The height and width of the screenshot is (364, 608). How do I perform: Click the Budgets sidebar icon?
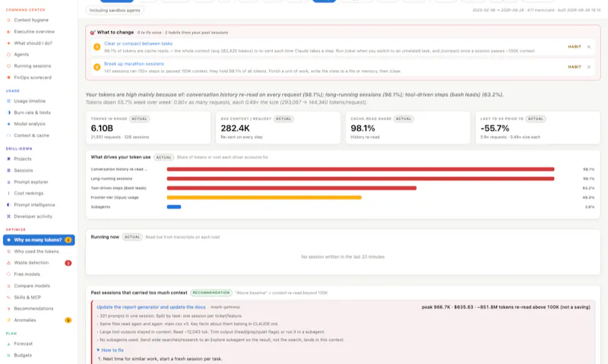(8, 355)
